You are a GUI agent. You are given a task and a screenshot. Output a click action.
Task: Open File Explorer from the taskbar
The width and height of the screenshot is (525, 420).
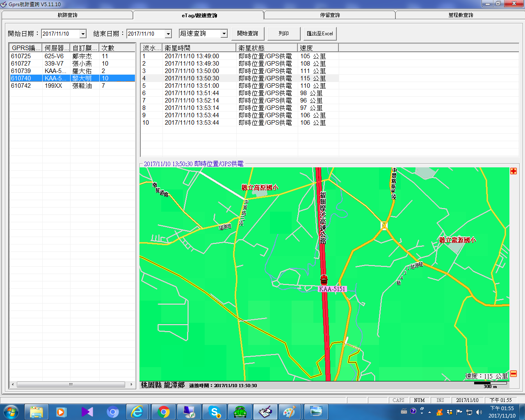point(37,412)
